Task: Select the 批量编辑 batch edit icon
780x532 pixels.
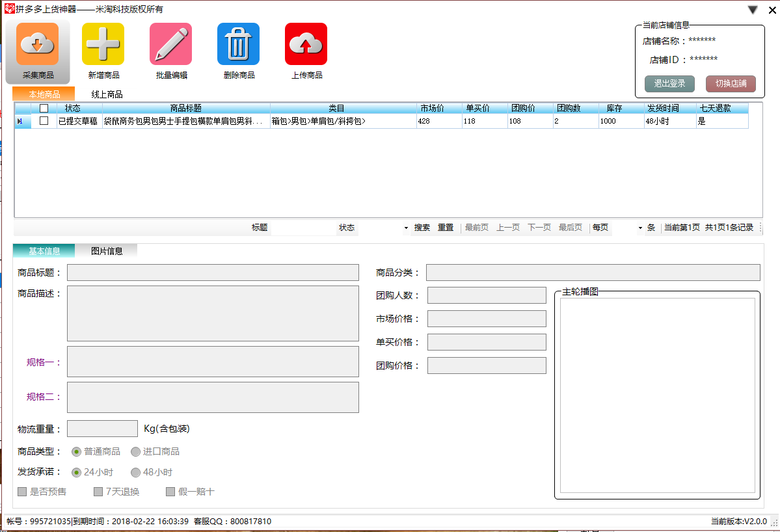Action: point(170,44)
